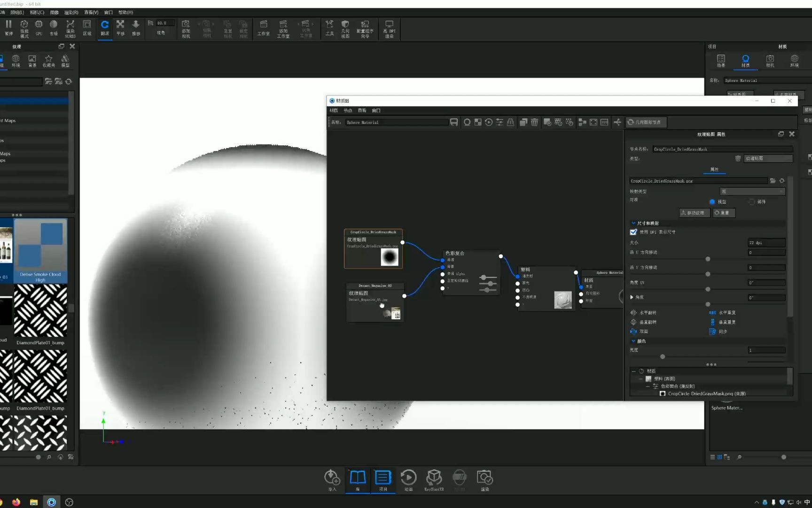The height and width of the screenshot is (508, 812).
Task: Toggle vertical flip (垂直翻转)
Action: pos(643,322)
